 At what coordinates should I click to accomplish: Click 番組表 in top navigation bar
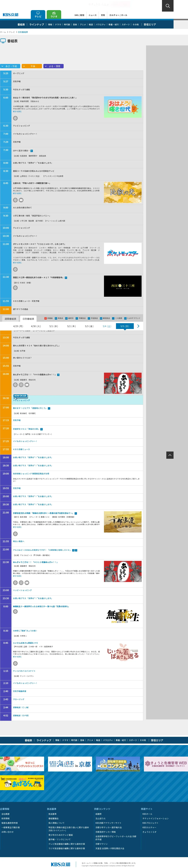pyautogui.click(x=21, y=25)
